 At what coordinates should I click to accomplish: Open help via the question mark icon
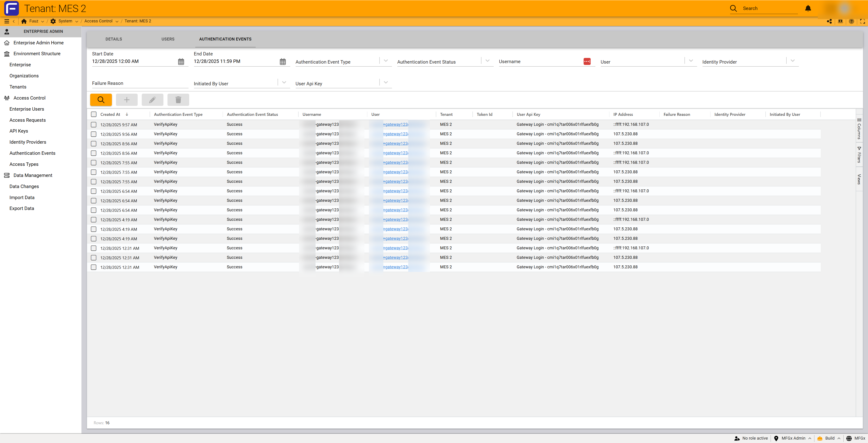pos(851,21)
